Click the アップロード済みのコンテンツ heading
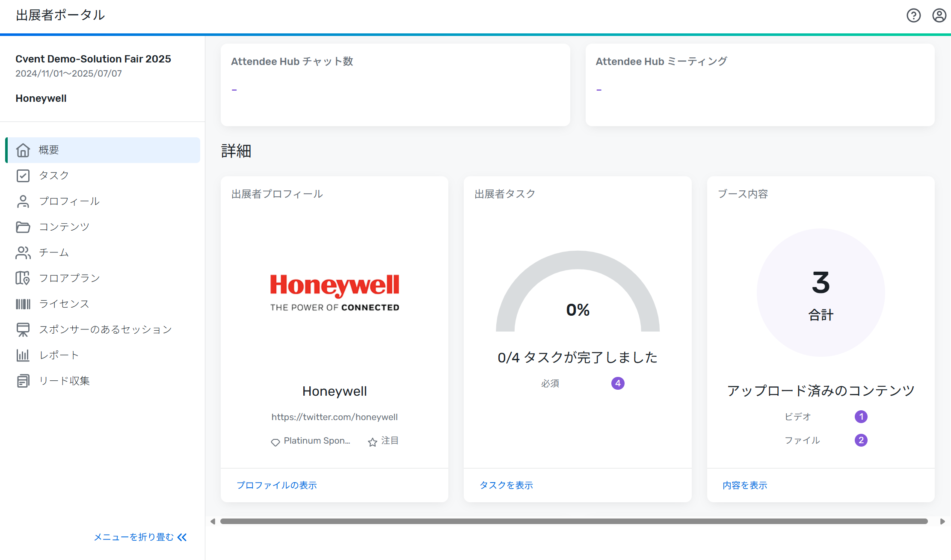This screenshot has height=560, width=951. pos(821,391)
